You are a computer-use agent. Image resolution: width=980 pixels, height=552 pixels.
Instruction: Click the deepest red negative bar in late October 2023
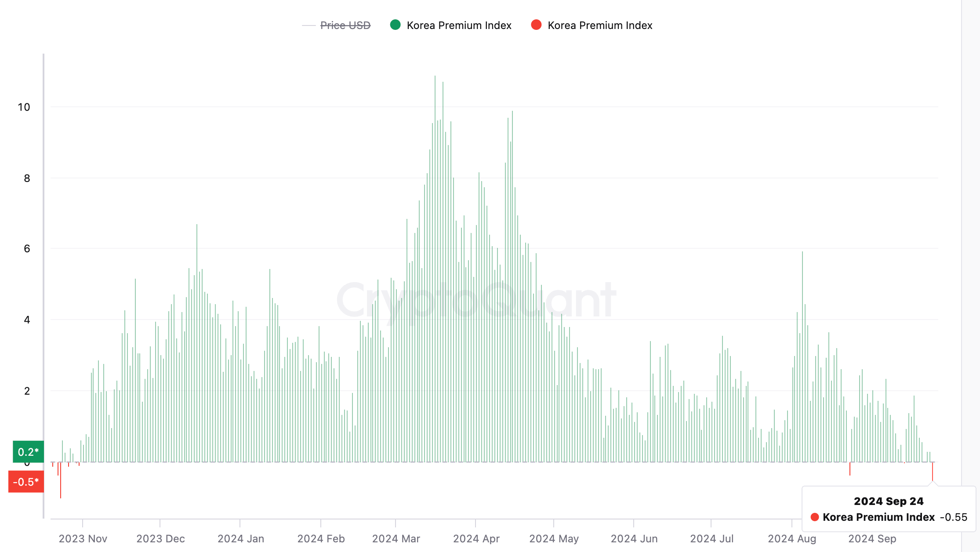coord(61,480)
